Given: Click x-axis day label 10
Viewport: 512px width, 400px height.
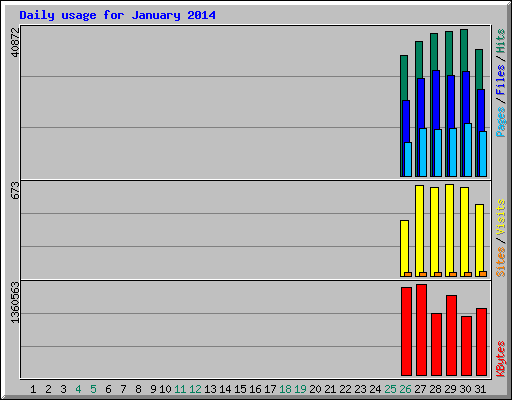Looking at the screenshot, I should click(165, 389).
